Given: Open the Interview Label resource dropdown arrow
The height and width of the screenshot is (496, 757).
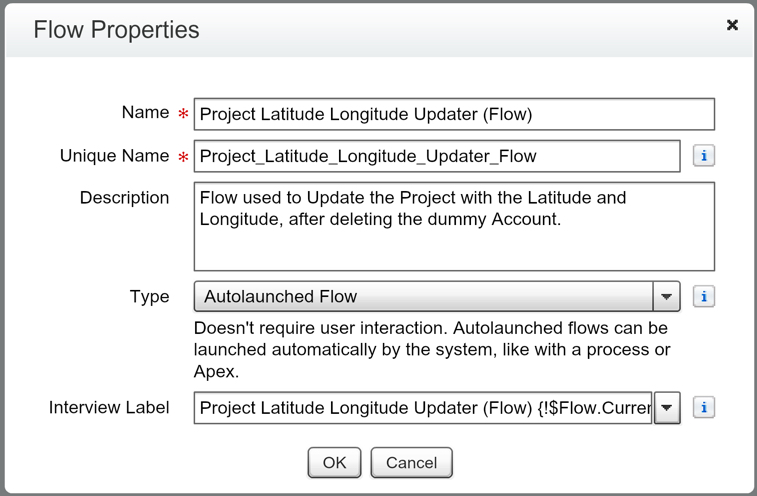Looking at the screenshot, I should click(x=667, y=408).
